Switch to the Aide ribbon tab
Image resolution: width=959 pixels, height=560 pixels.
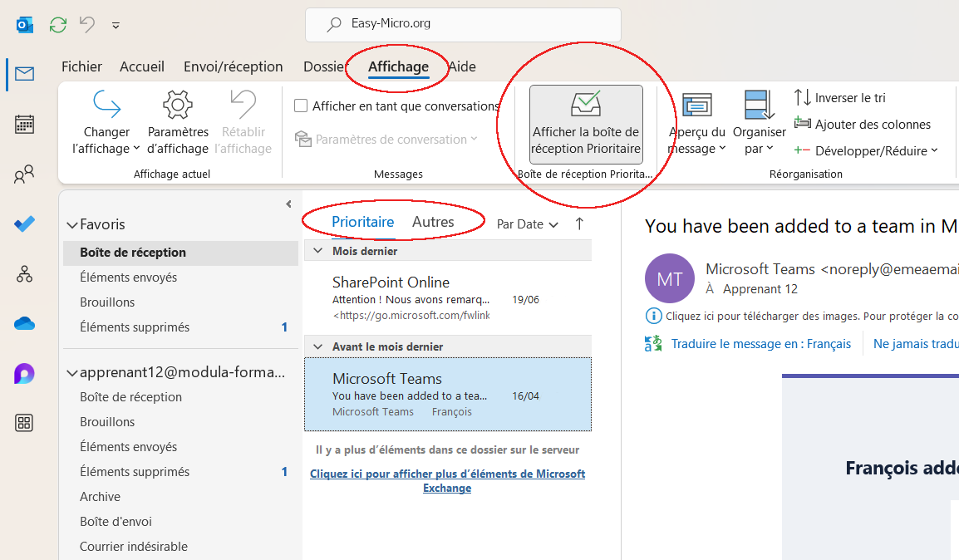(x=462, y=66)
